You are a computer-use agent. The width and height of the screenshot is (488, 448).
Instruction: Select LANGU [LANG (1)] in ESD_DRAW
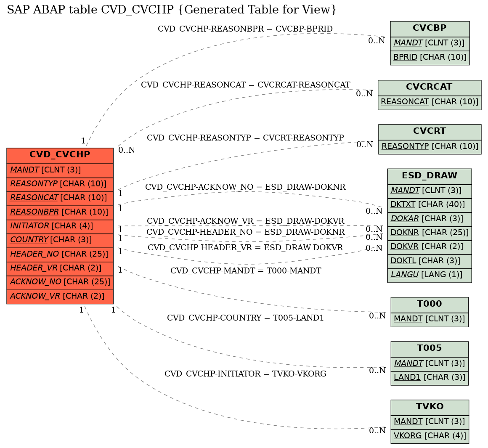(430, 275)
